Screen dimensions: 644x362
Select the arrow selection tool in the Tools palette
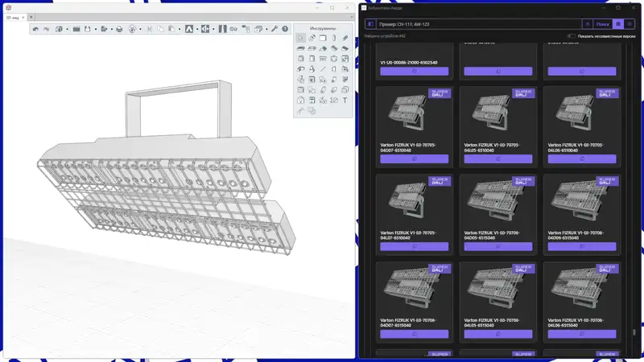[300, 38]
